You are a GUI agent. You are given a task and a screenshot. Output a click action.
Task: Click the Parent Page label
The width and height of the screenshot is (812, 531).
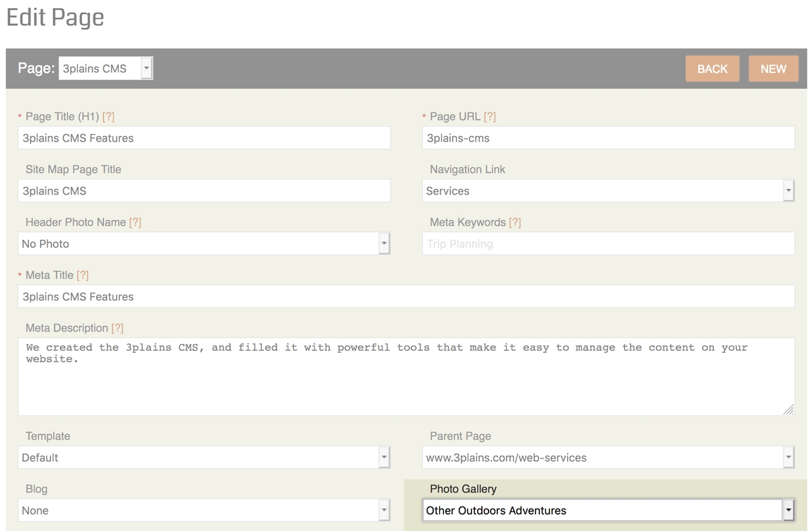[x=460, y=436]
